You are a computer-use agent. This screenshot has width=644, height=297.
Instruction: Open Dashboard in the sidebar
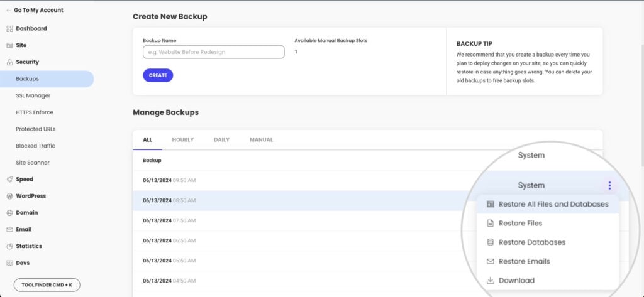coord(31,29)
